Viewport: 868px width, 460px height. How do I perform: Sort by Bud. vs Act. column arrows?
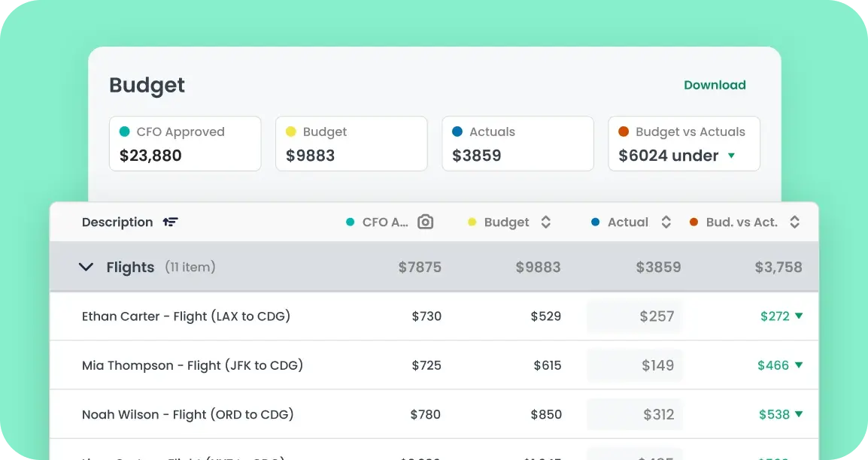point(794,222)
